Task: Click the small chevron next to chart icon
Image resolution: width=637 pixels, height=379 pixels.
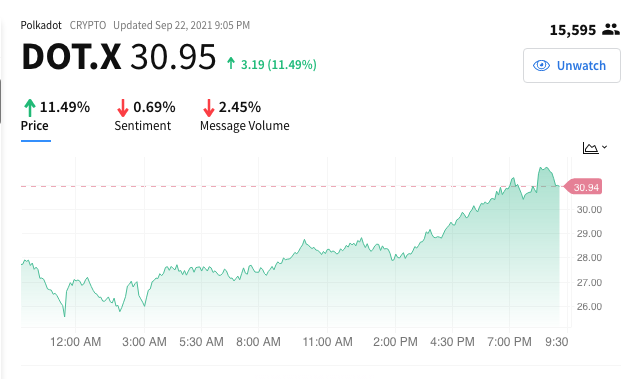Action: [604, 147]
